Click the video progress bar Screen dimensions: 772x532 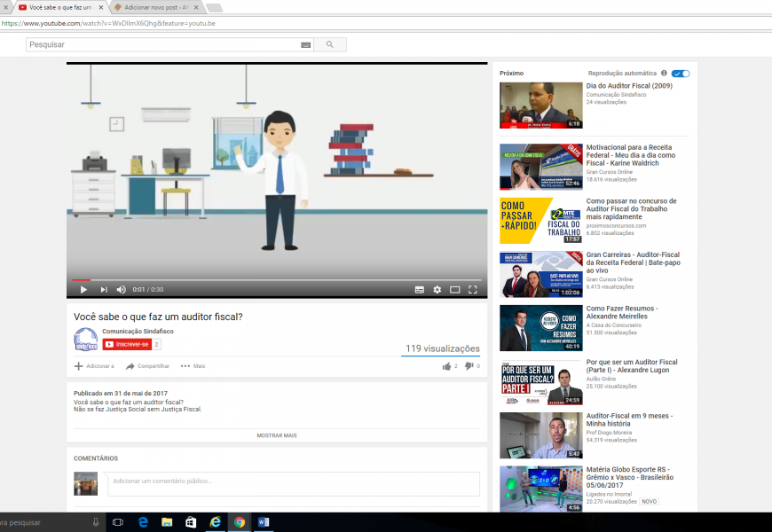click(277, 279)
